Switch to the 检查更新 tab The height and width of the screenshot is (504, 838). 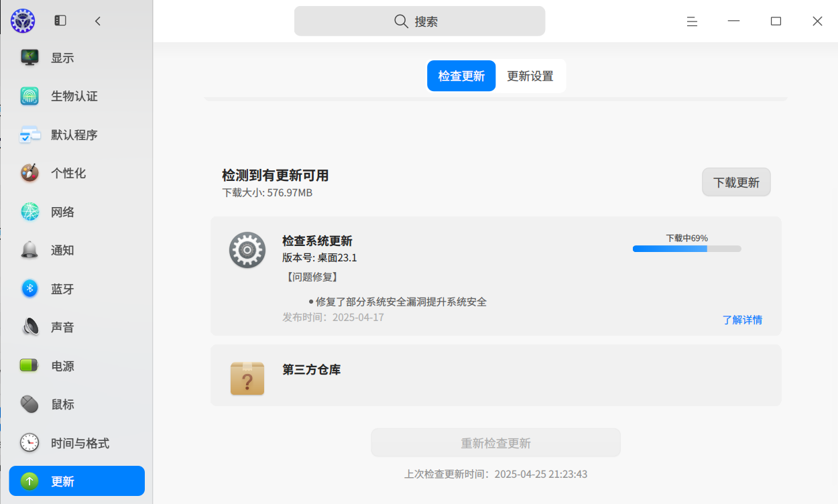click(461, 76)
